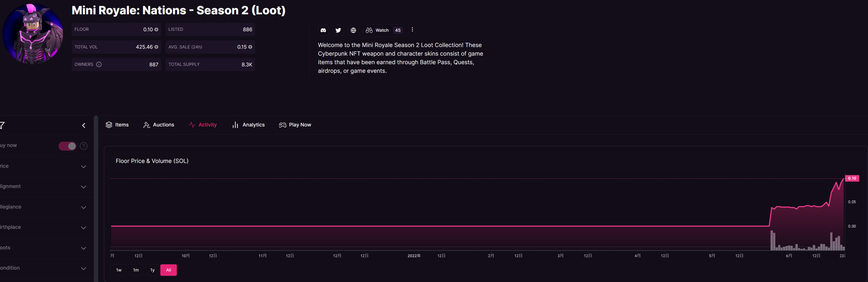
Task: Click the TOTAL SUPPLY 8.3K stat
Action: [x=210, y=65]
